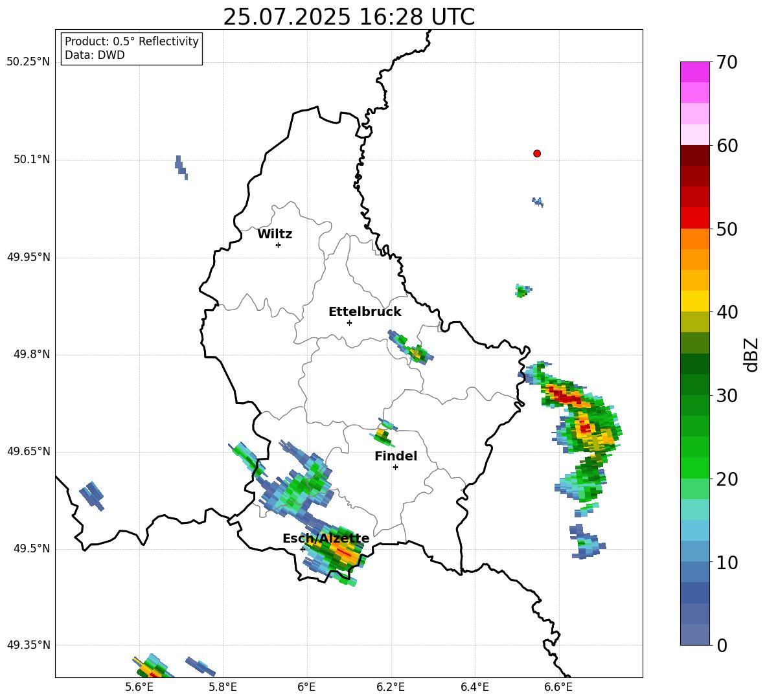Screen dimensions: 767x700
Task: Click the small green echo near 49.9°N east
Action: pyautogui.click(x=523, y=291)
